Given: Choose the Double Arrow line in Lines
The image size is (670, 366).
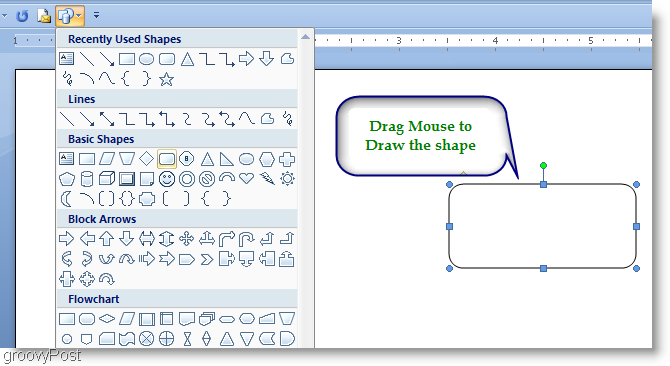Looking at the screenshot, I should pos(107,119).
